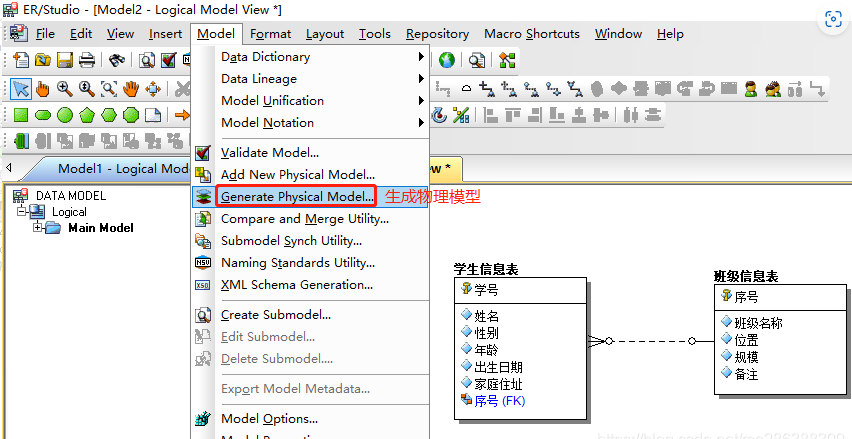
Task: Switch to Model1 Logical Model tab
Action: 123,168
